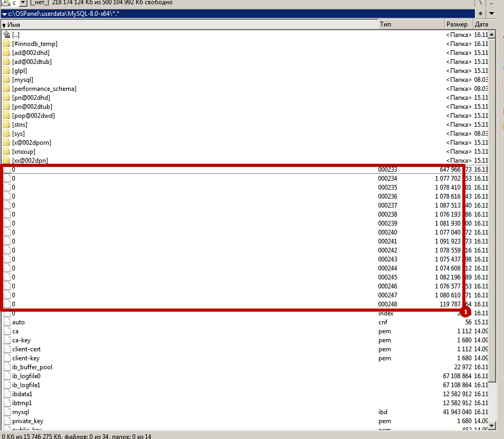
Task: Click the [pn@002dtub] folder icon
Action: tap(7, 107)
